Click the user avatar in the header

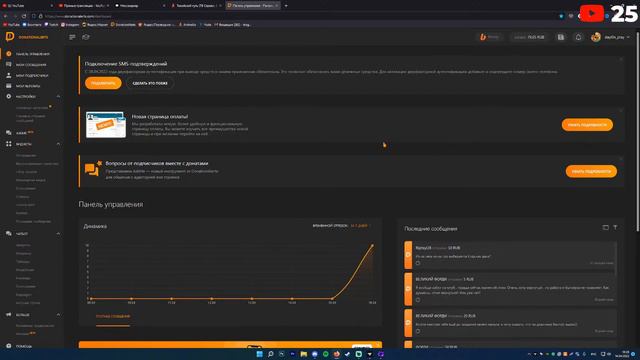click(596, 37)
